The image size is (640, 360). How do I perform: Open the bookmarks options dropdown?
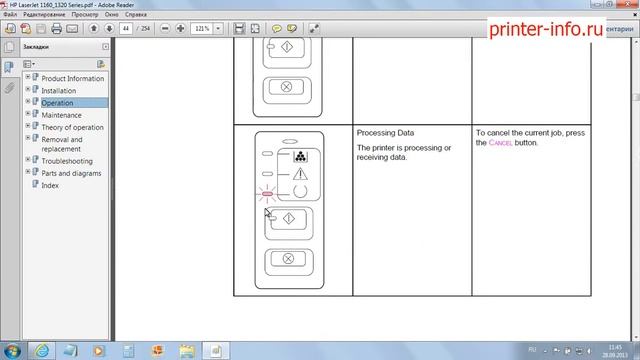[29, 64]
